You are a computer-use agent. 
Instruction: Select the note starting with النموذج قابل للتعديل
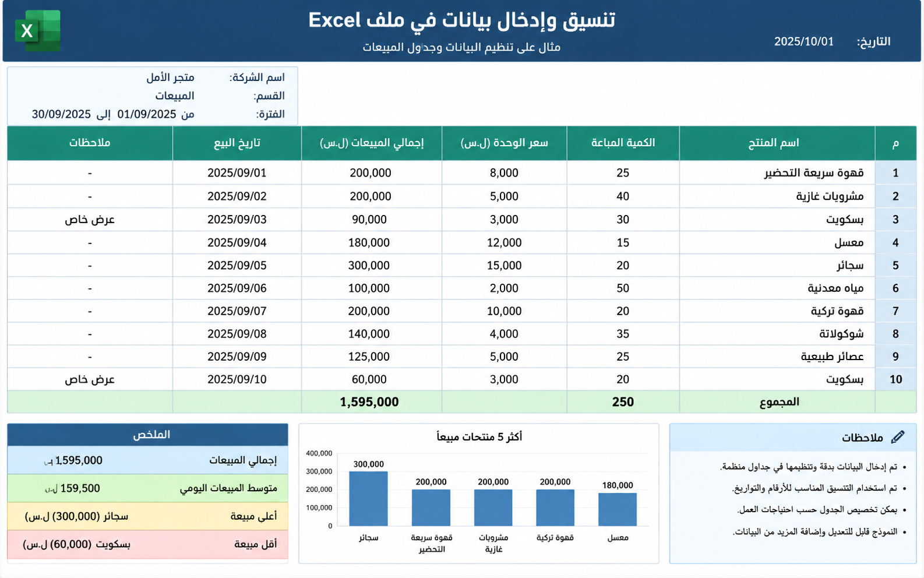tap(815, 532)
